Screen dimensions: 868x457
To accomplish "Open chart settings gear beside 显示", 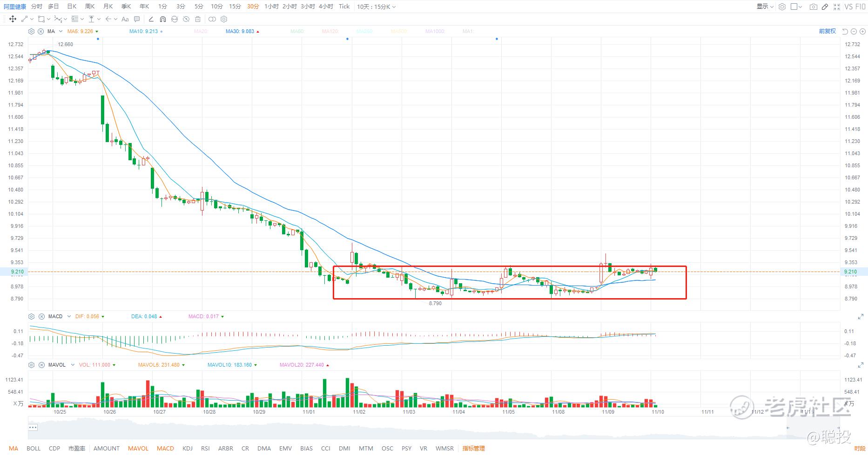I will (x=782, y=7).
